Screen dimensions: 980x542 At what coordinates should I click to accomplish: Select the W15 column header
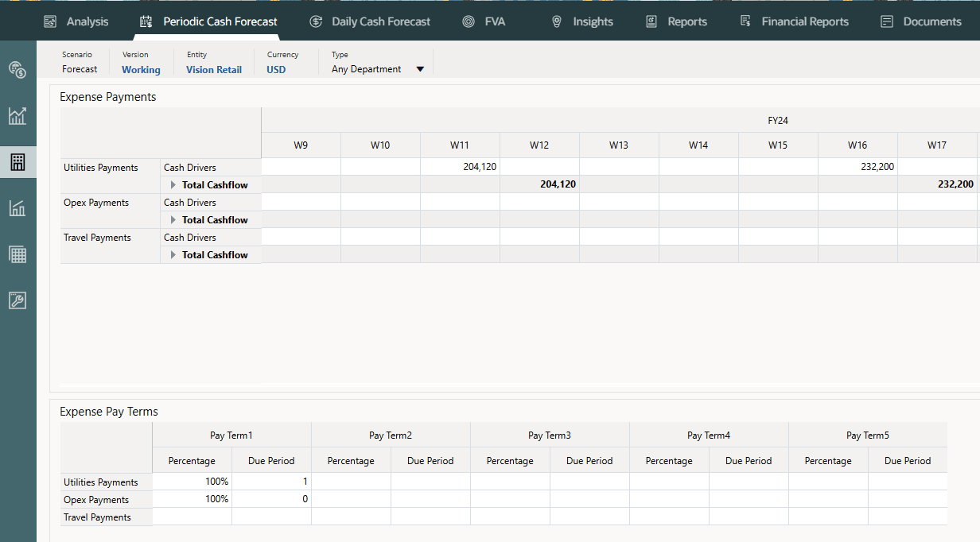[x=778, y=145]
